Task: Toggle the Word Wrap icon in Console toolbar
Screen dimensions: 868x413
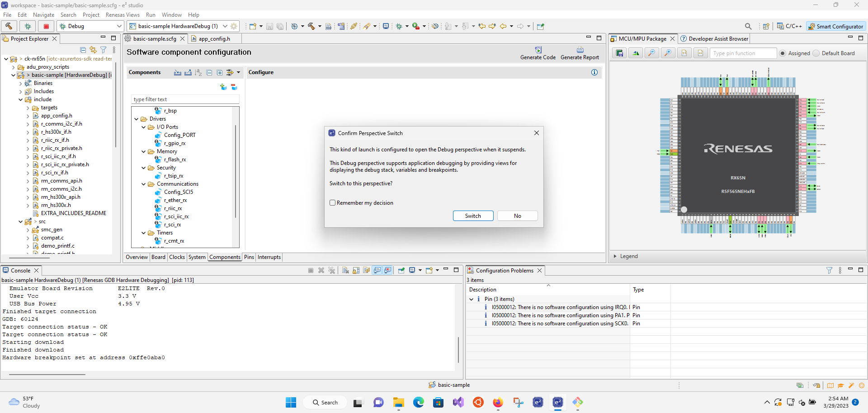Action: point(366,270)
